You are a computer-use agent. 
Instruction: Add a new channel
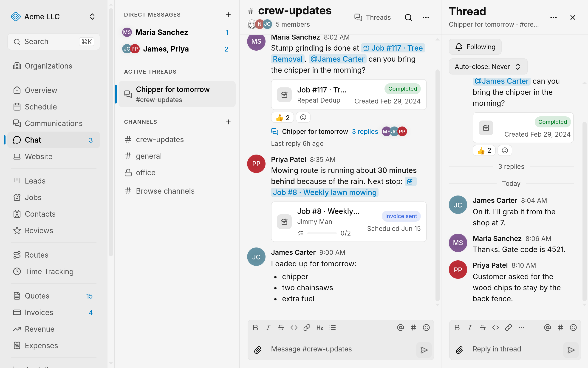click(x=228, y=122)
